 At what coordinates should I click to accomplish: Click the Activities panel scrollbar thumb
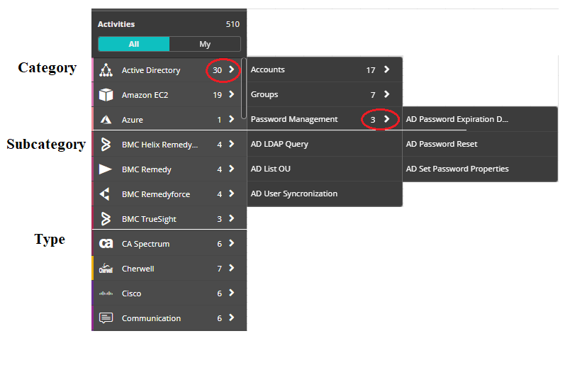(244, 88)
